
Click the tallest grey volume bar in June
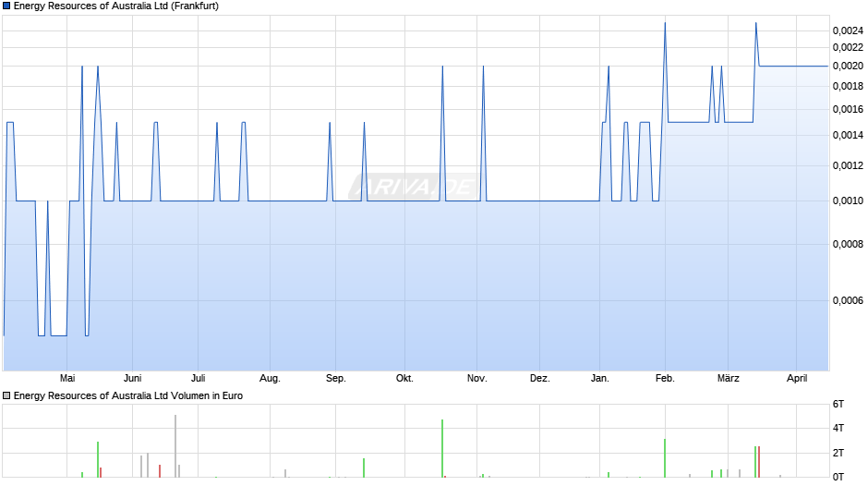point(175,445)
